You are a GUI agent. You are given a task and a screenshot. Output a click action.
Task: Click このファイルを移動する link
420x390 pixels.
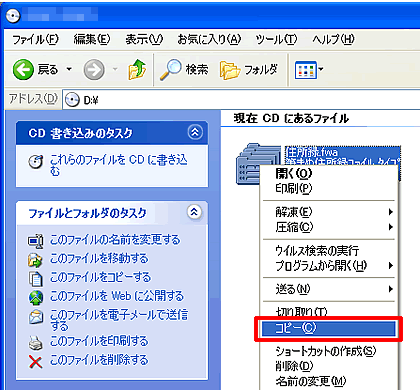point(99,258)
